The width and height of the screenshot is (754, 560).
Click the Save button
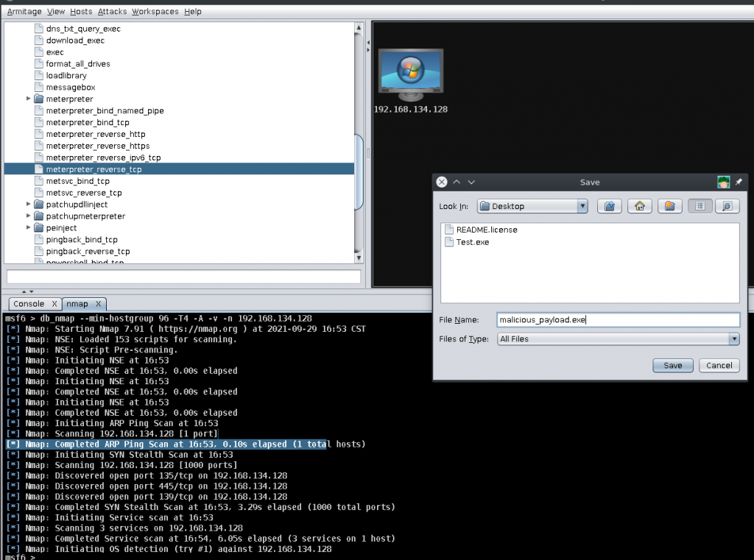(673, 365)
